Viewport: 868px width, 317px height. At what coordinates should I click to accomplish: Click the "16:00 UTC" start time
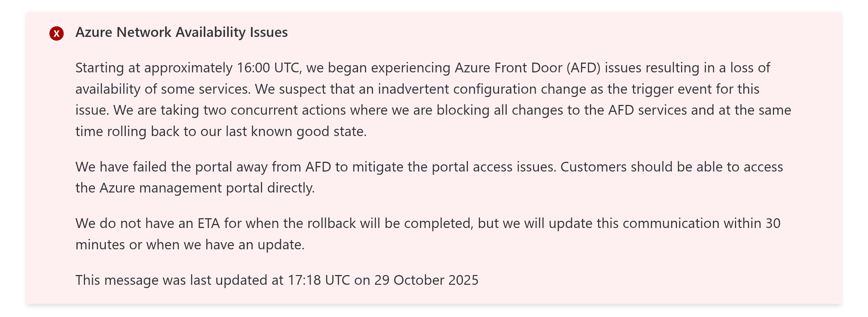268,68
